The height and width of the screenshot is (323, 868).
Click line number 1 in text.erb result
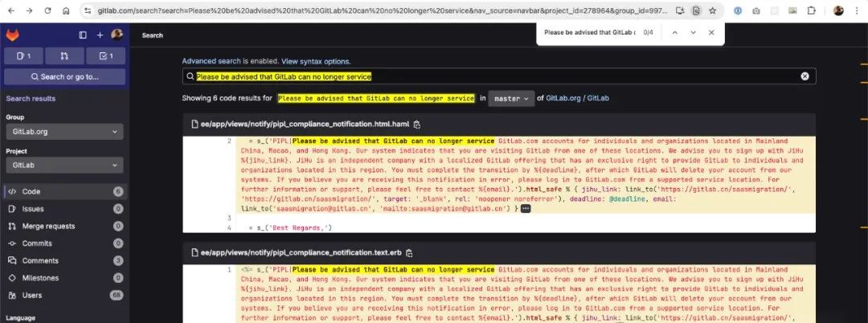(229, 270)
